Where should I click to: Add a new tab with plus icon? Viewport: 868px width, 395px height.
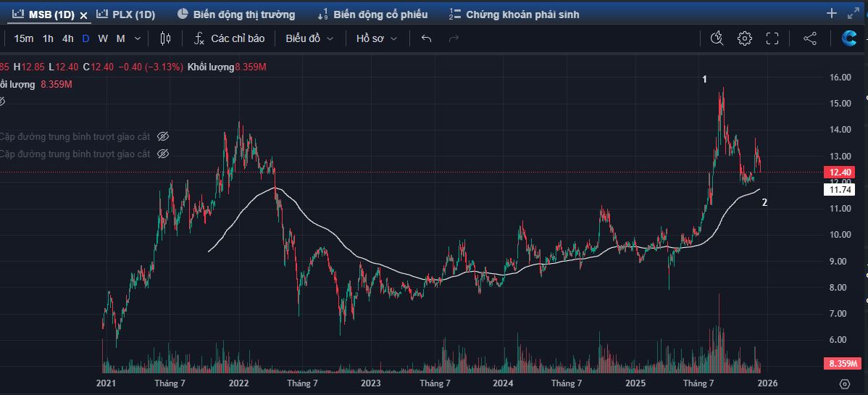coord(831,13)
